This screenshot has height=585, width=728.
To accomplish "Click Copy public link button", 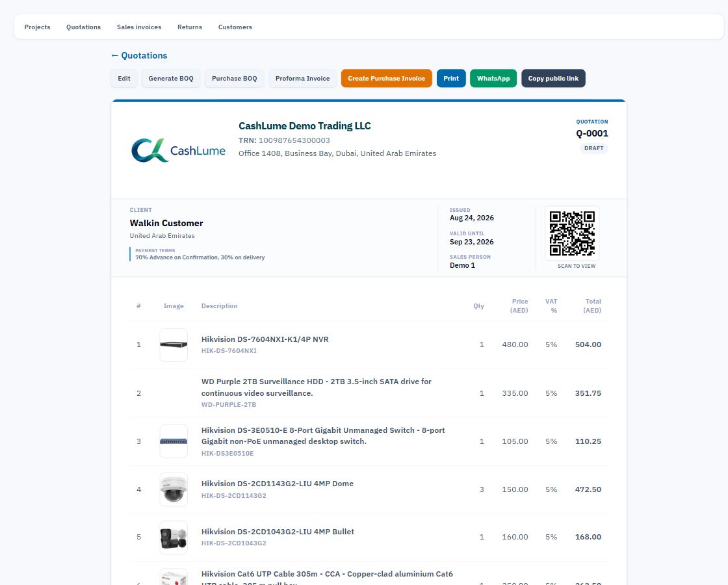I will pos(553,79).
